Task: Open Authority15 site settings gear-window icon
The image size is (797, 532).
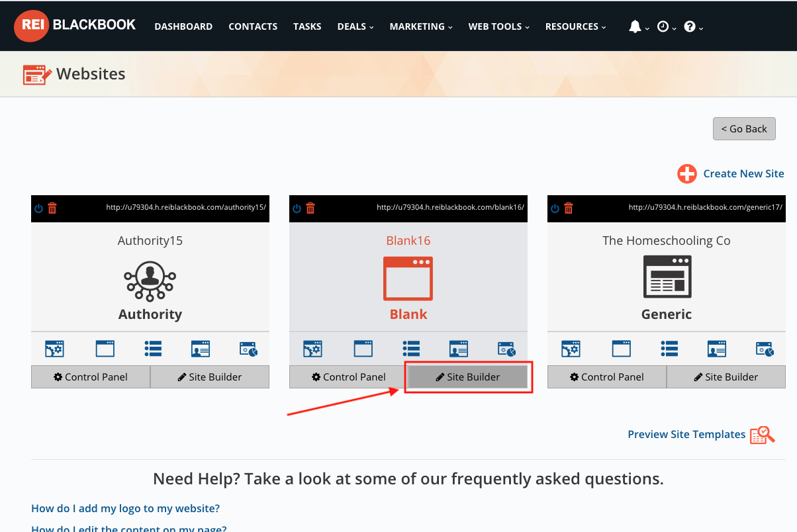Action: pos(54,349)
